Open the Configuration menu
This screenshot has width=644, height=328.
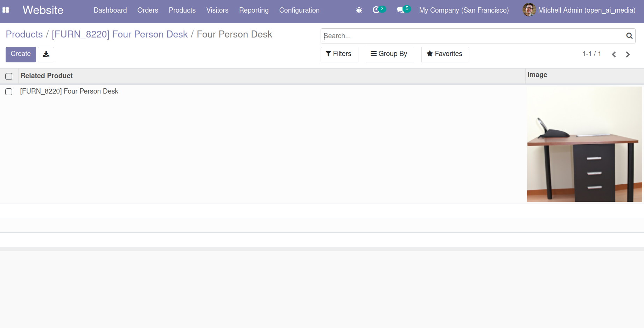point(299,10)
